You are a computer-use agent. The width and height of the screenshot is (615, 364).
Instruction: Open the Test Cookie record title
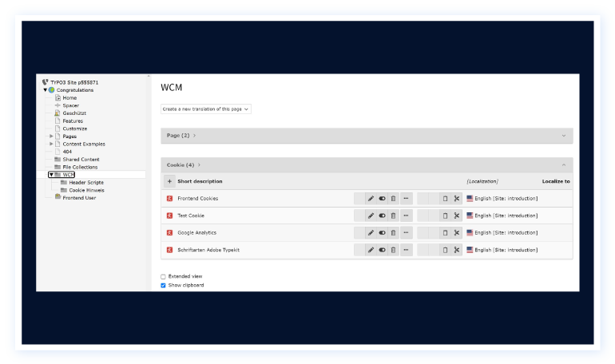click(191, 216)
